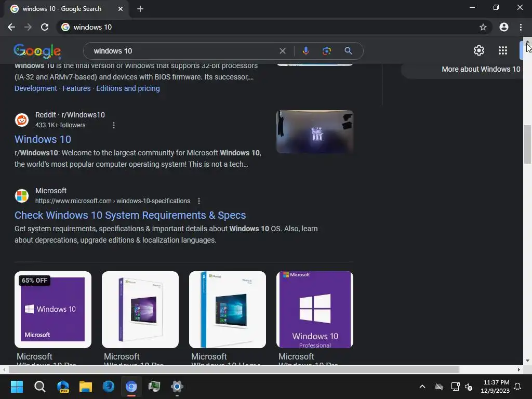Open the 65% OFF Windows 10 product

click(53, 310)
